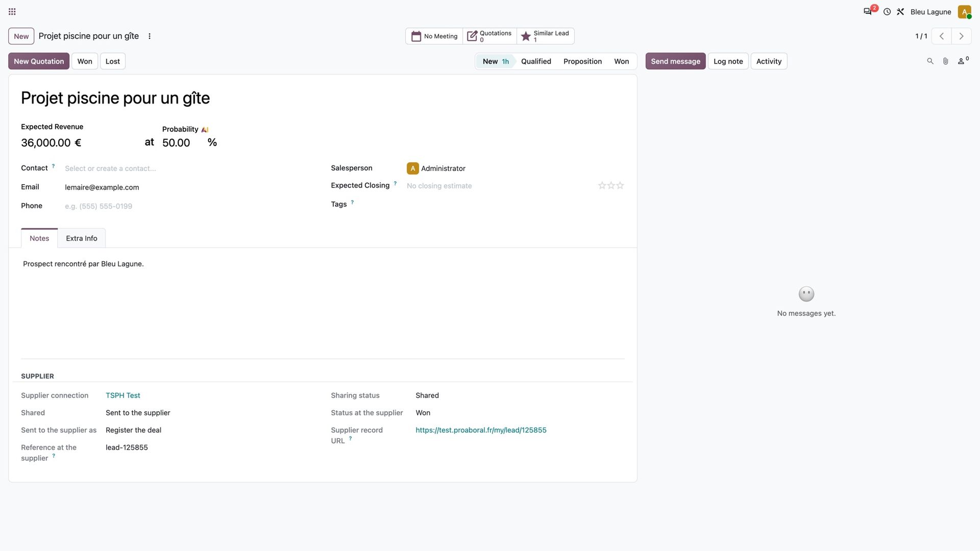
Task: Switch to the Notes tab
Action: click(39, 238)
